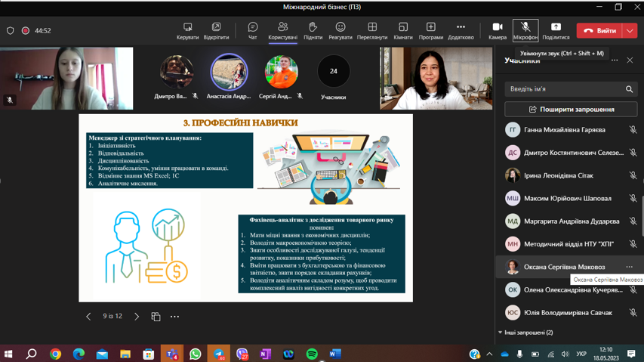
Task: Open the Реагувати reactions menu
Action: 340,30
